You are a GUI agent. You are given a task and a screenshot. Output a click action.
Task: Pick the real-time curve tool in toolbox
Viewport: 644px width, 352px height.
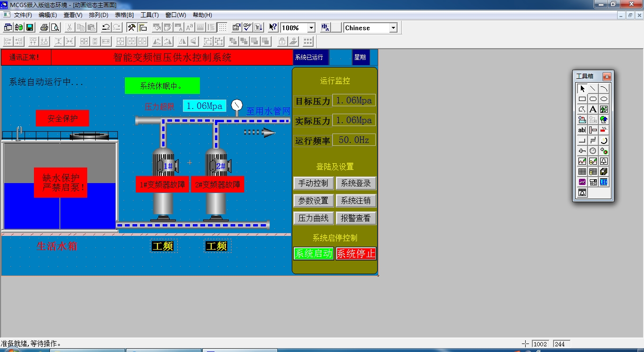click(x=582, y=161)
